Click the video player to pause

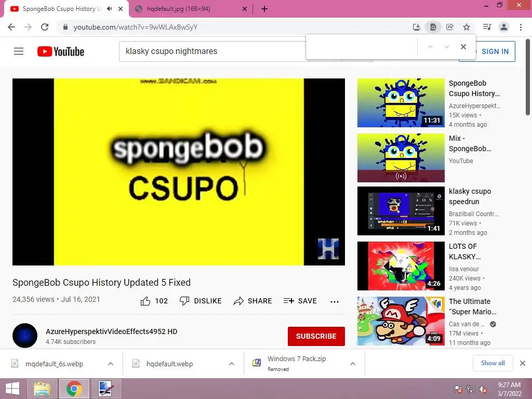[x=179, y=171]
